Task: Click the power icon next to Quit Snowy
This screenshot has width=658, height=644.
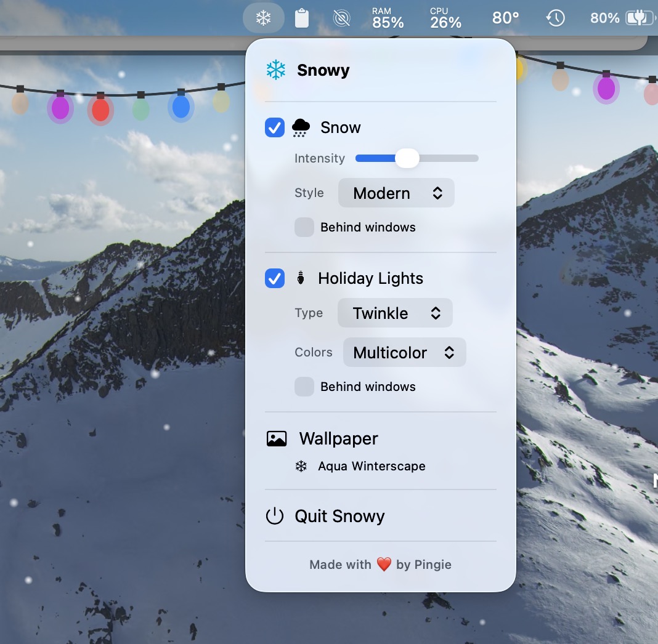Action: (x=275, y=516)
